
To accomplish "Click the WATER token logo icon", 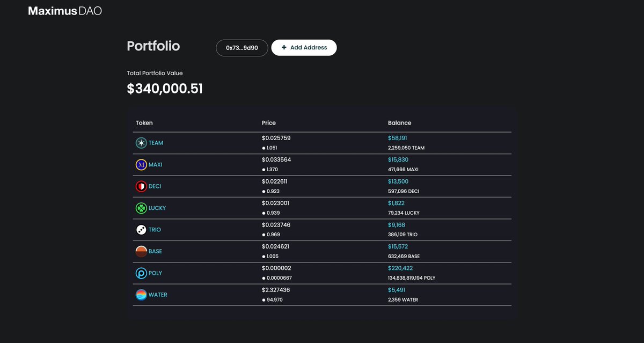I will click(x=140, y=294).
